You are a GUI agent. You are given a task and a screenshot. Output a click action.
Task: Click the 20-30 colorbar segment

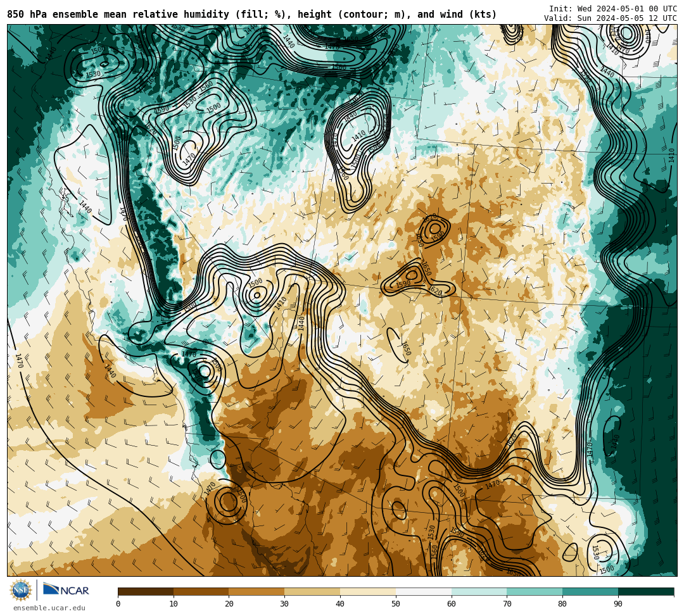coord(257,591)
